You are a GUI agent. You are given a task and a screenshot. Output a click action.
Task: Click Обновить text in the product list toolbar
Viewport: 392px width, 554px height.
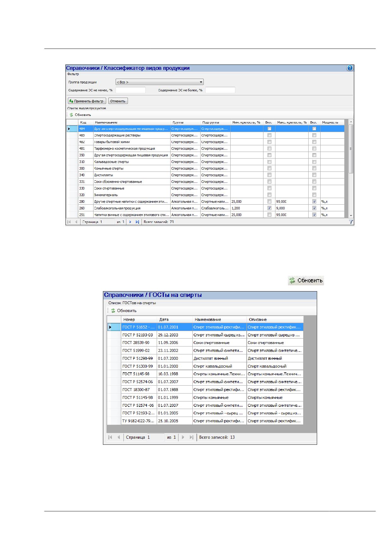tap(83, 115)
